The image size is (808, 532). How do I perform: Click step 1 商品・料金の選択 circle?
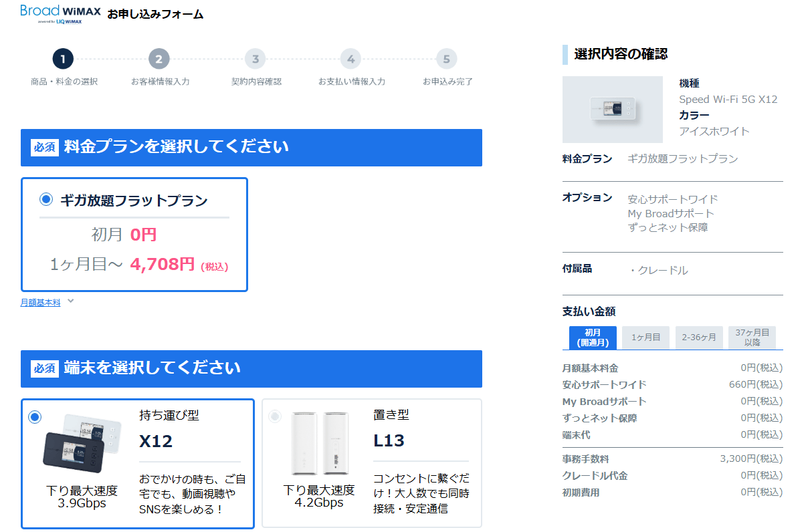point(63,59)
